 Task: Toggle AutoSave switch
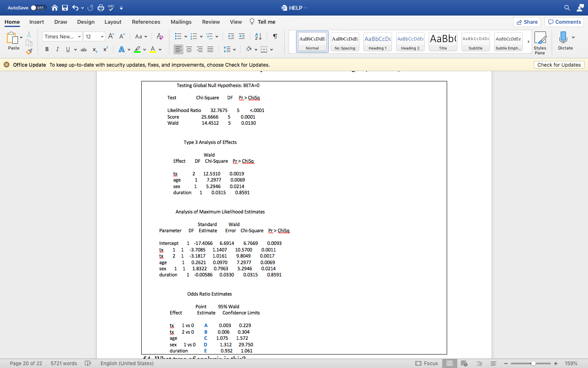click(x=38, y=8)
